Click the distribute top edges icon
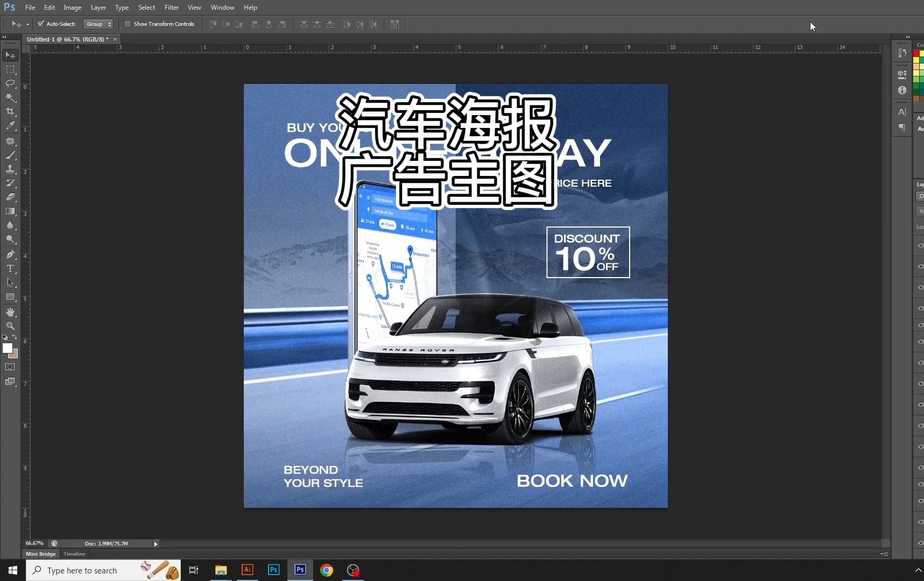The height and width of the screenshot is (581, 924). [304, 24]
